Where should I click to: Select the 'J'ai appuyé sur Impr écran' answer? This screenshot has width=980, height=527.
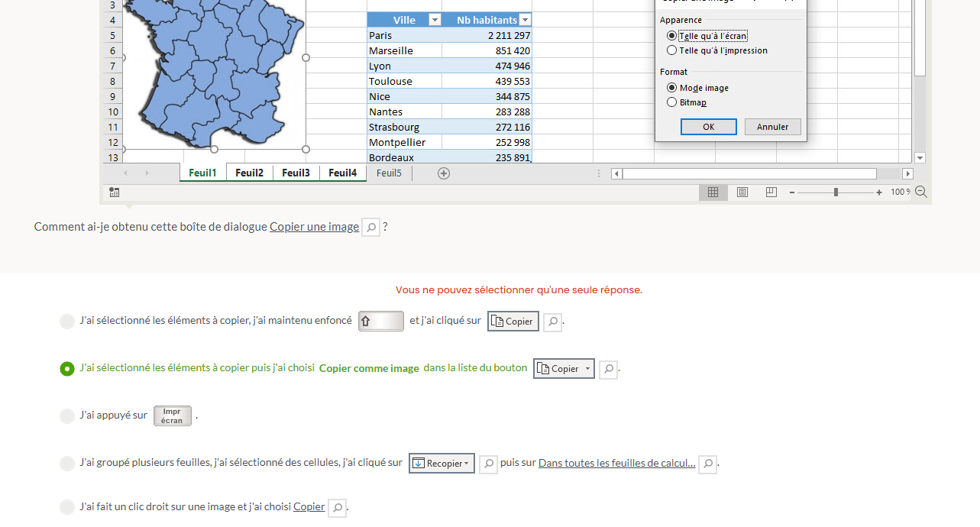[67, 416]
